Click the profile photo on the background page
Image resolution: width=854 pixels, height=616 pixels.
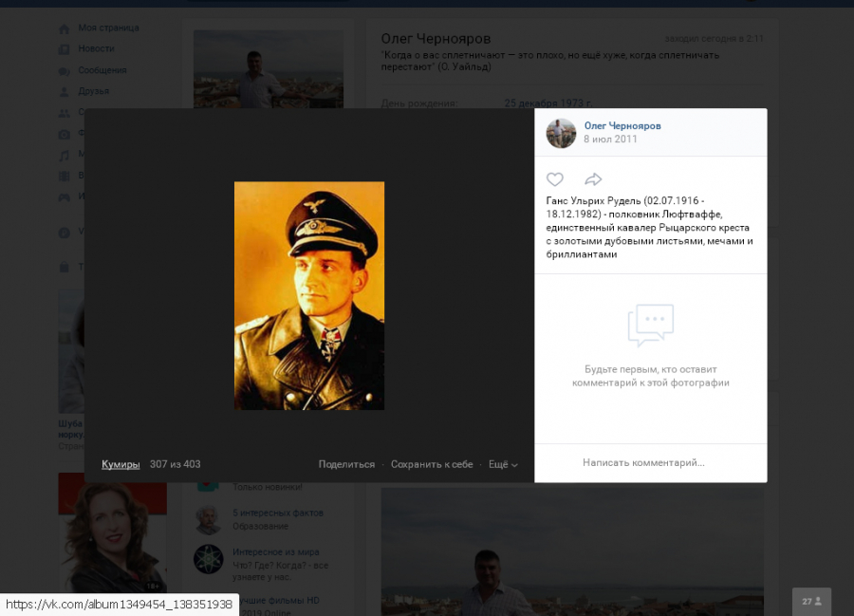(269, 68)
